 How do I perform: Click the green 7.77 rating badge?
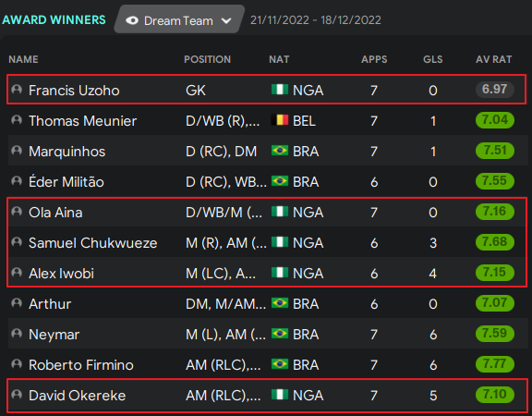click(495, 364)
